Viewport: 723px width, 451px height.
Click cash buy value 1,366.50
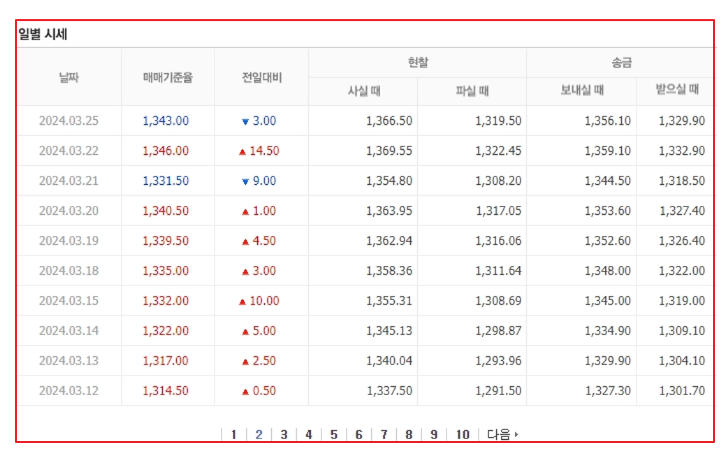pos(389,121)
